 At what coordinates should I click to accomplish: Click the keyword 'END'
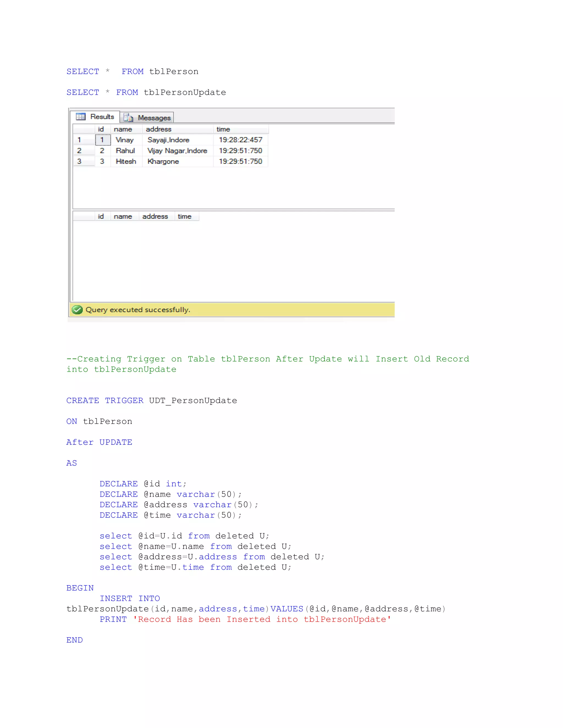point(74,640)
